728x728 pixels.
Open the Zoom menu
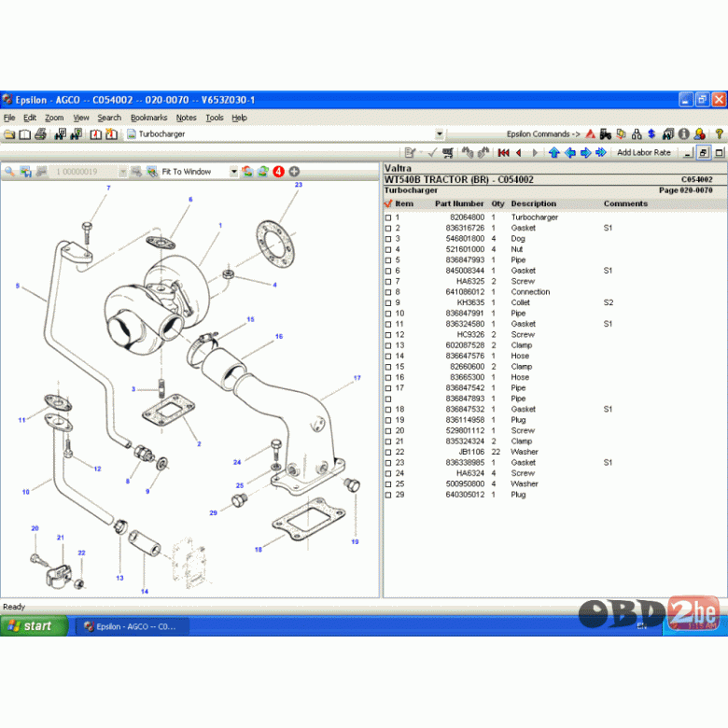(54, 118)
